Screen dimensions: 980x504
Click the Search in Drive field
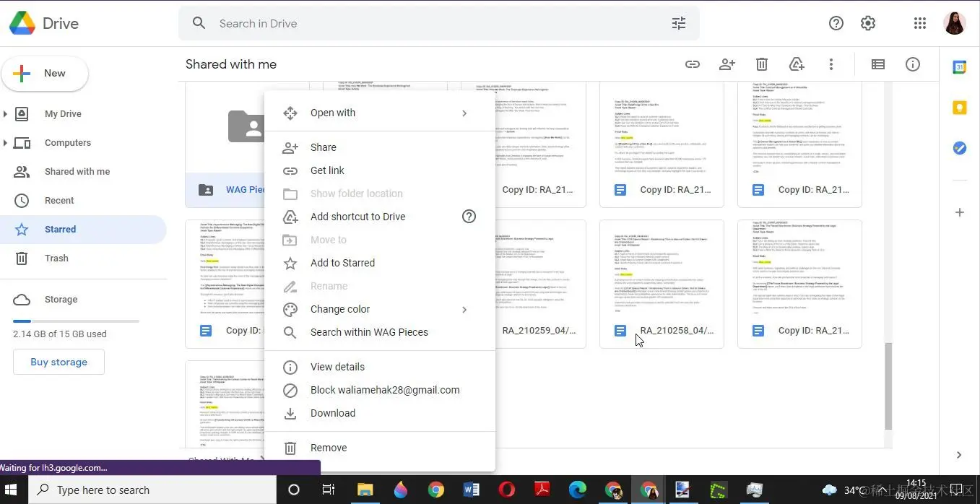pos(438,23)
